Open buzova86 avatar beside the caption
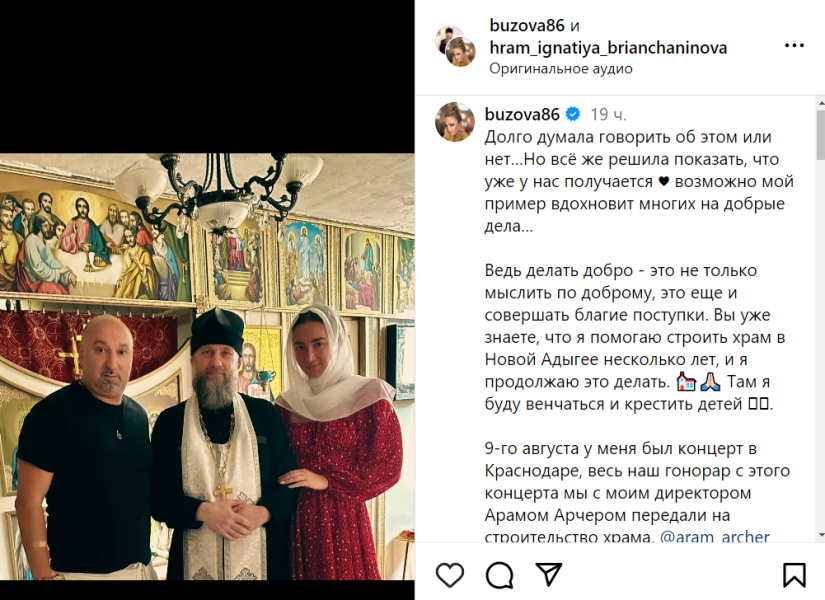This screenshot has height=600, width=825. pos(455,122)
